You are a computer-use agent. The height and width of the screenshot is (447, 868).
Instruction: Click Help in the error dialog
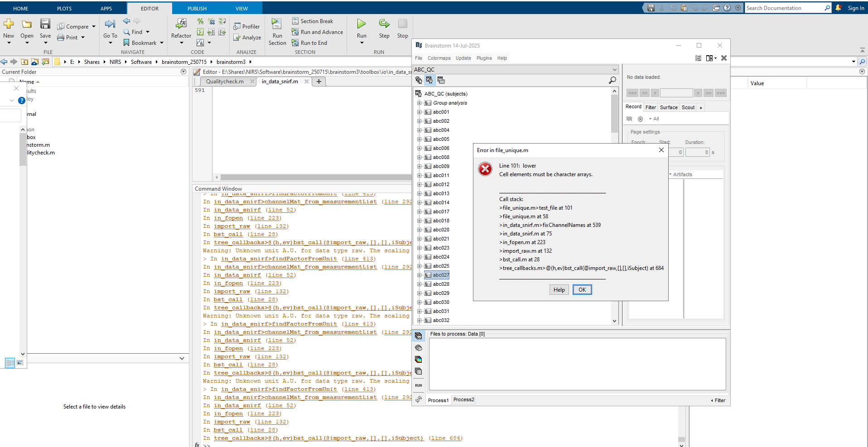tap(559, 290)
